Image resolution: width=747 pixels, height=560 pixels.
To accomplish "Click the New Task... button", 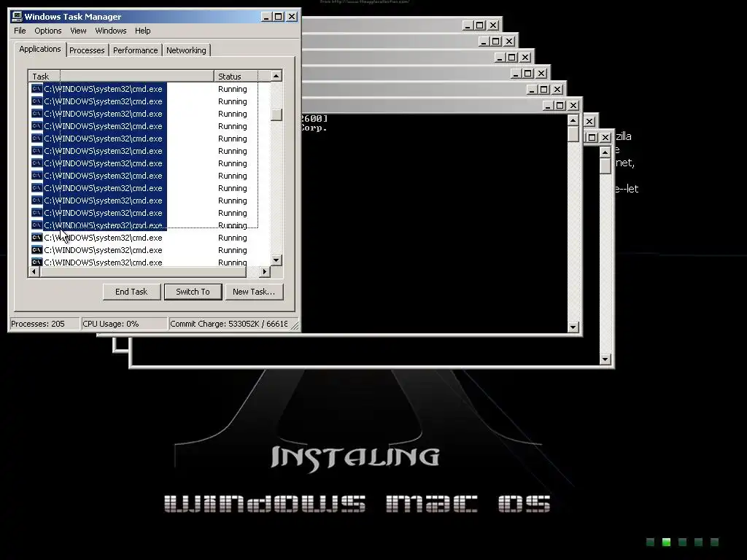I will [254, 292].
